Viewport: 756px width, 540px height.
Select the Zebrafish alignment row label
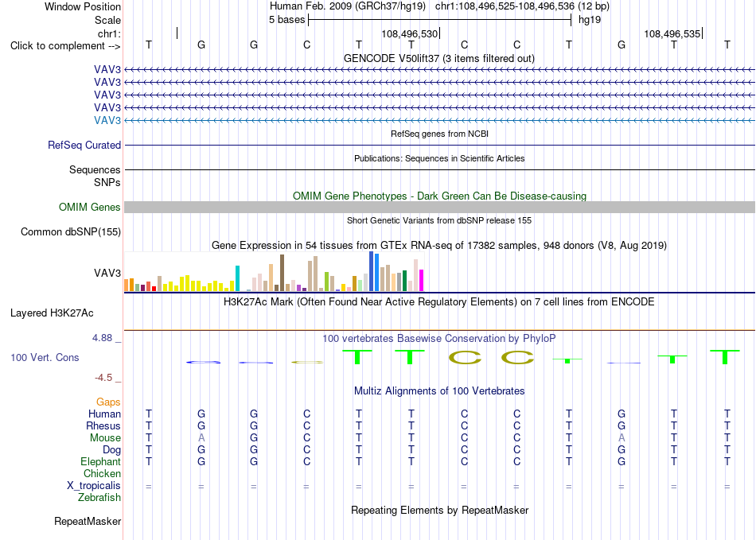tap(99, 497)
